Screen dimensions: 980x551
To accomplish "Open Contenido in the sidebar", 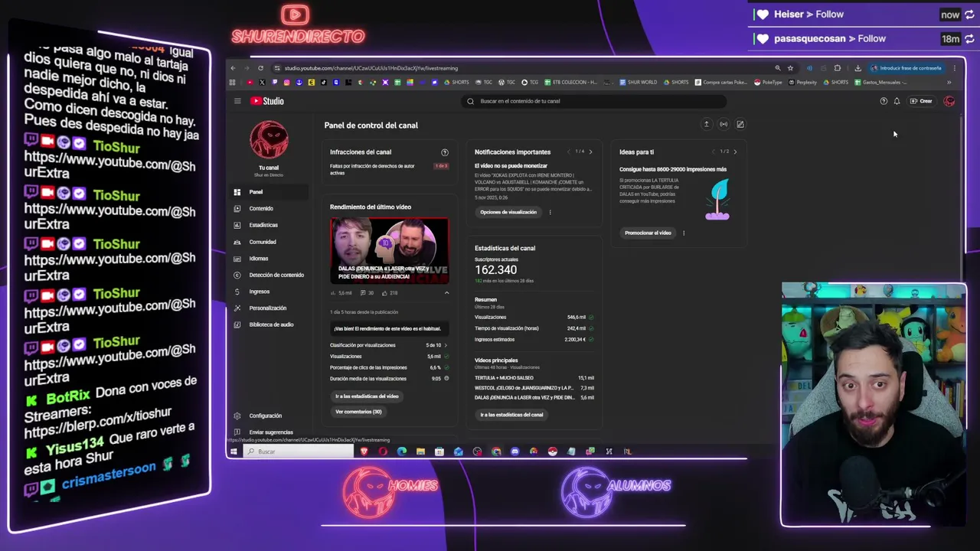I will [269, 208].
